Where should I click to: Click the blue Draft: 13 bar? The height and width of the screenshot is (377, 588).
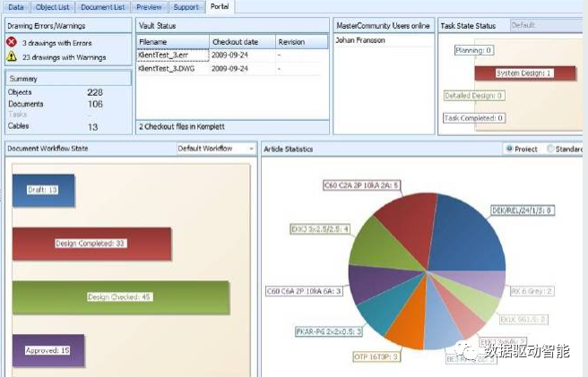point(44,190)
